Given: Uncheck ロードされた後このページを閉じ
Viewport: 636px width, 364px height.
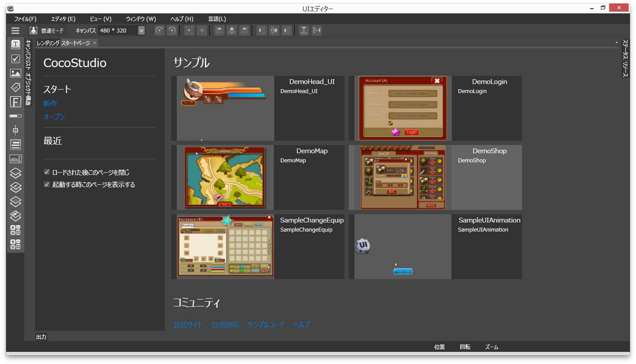Looking at the screenshot, I should [x=47, y=172].
